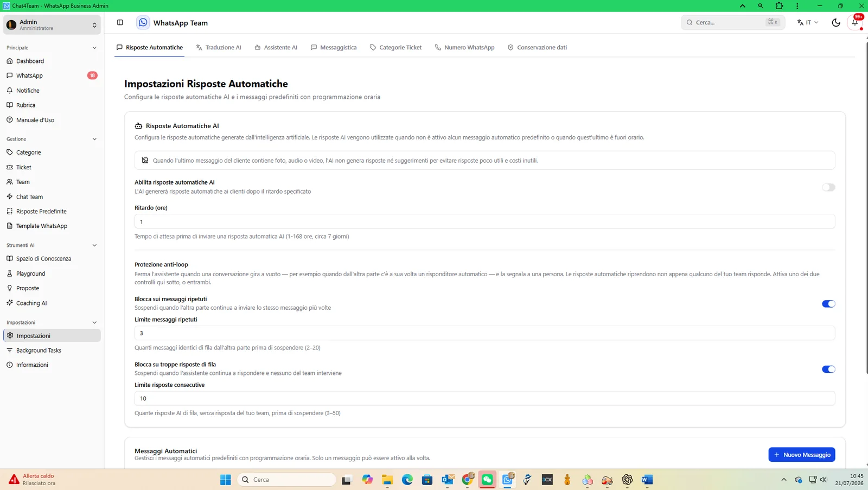Open the Alleria caldo weather alert
This screenshot has height=490, width=868.
click(x=33, y=480)
